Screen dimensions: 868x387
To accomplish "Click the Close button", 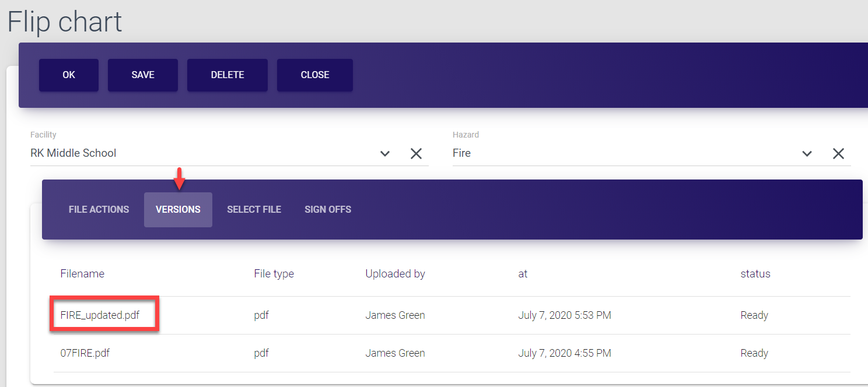I will tap(314, 75).
